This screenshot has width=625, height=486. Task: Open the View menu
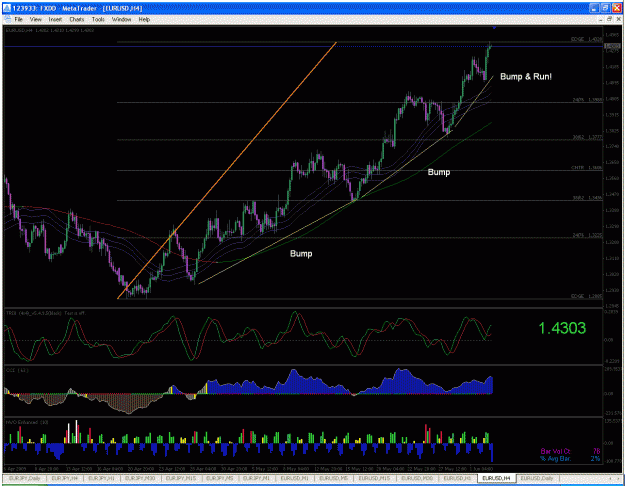[35, 19]
